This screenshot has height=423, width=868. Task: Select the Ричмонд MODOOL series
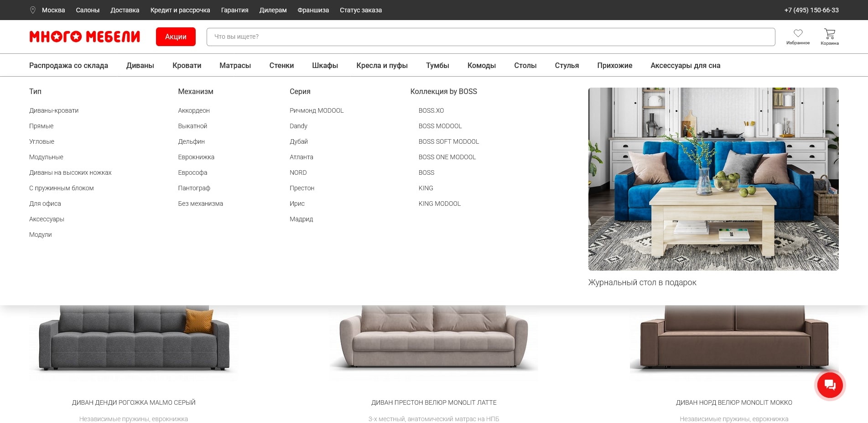pos(317,110)
